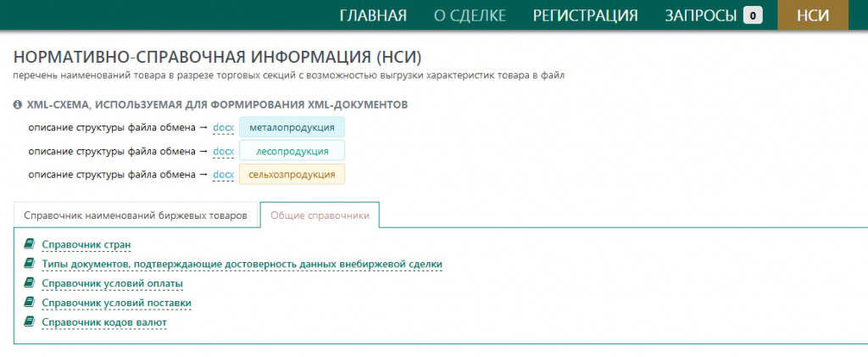Click book icon beside Справочник стран
Image resolution: width=868 pixels, height=357 pixels.
point(30,244)
